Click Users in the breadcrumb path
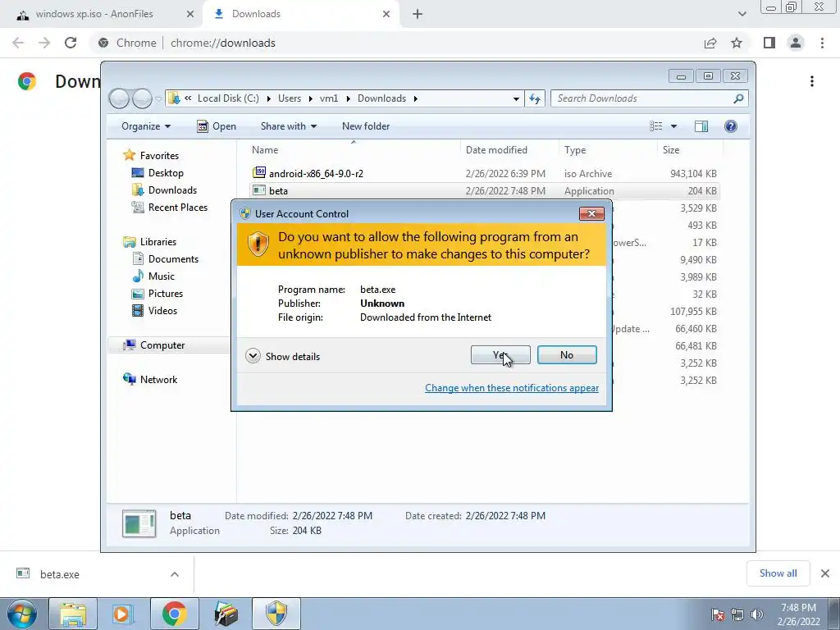This screenshot has height=630, width=840. coord(290,98)
